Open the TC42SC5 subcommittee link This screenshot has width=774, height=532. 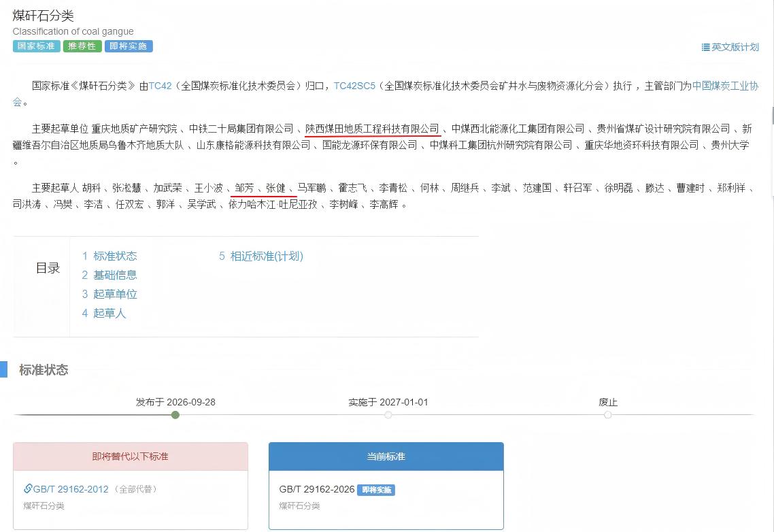354,86
